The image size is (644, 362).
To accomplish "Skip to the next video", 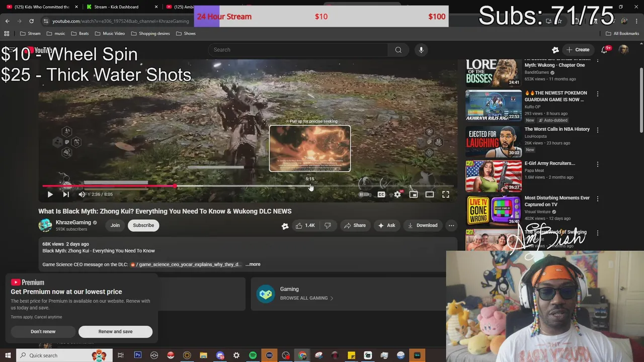I will (x=66, y=195).
